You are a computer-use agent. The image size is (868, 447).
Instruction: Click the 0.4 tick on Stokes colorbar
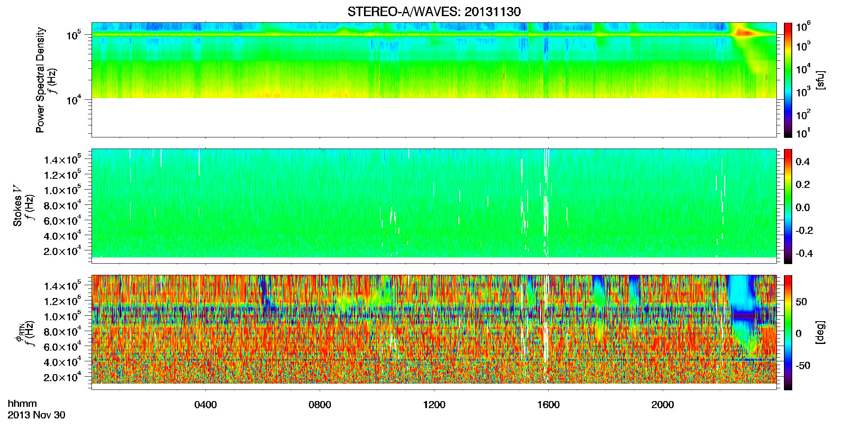(x=803, y=162)
